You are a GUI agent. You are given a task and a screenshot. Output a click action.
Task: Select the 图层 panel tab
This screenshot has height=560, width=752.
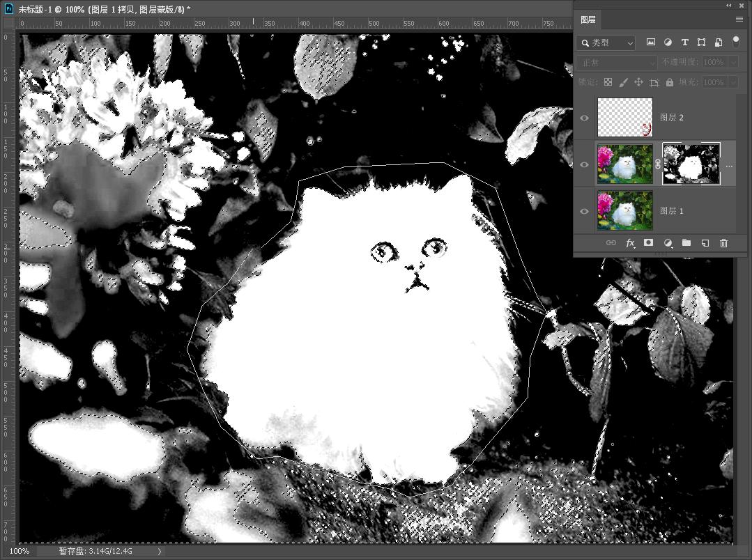(588, 20)
